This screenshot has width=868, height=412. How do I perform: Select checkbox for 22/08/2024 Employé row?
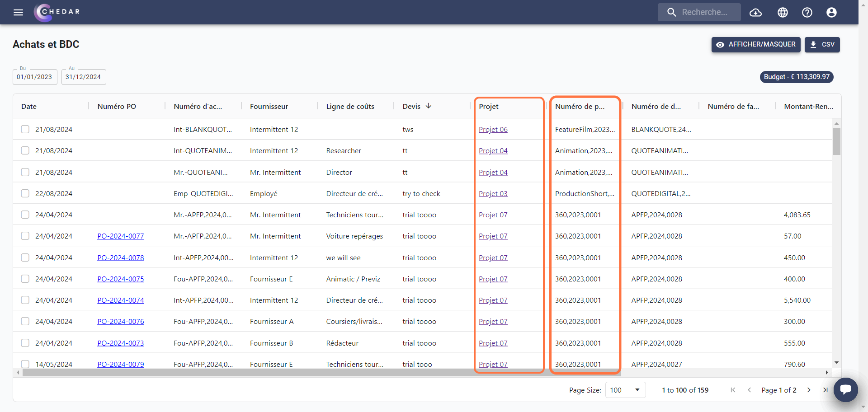(x=25, y=193)
